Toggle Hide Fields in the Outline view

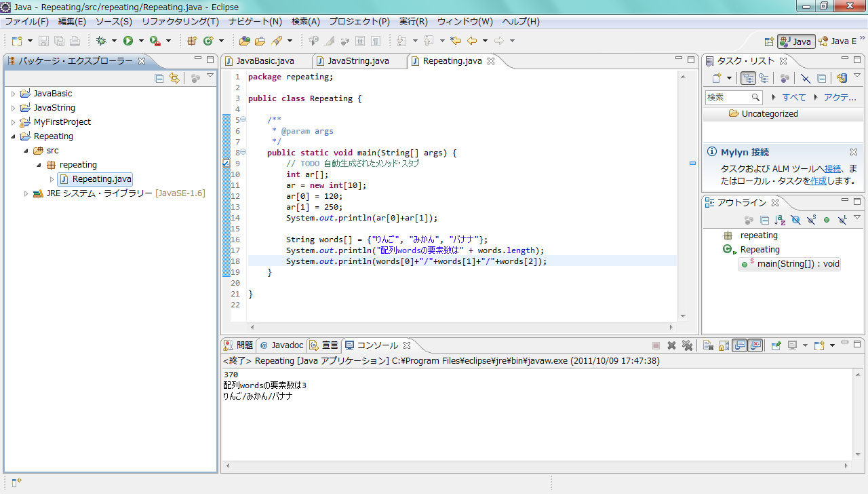(795, 220)
